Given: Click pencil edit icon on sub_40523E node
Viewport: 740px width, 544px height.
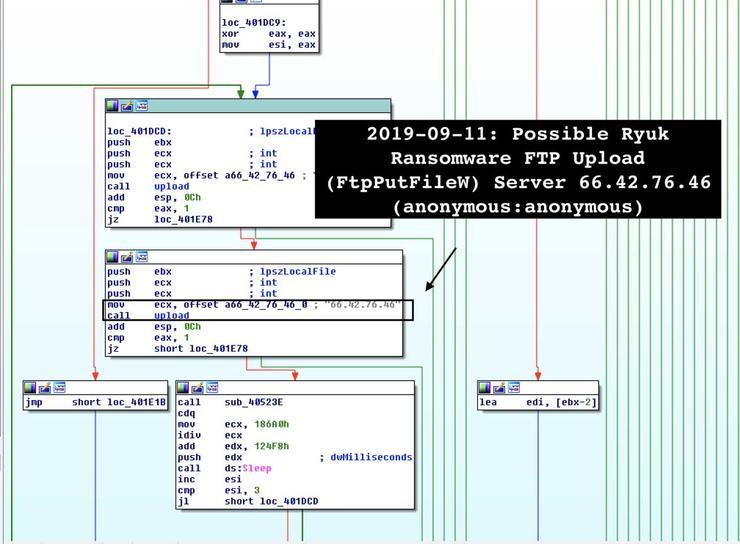Looking at the screenshot, I should click(x=197, y=387).
